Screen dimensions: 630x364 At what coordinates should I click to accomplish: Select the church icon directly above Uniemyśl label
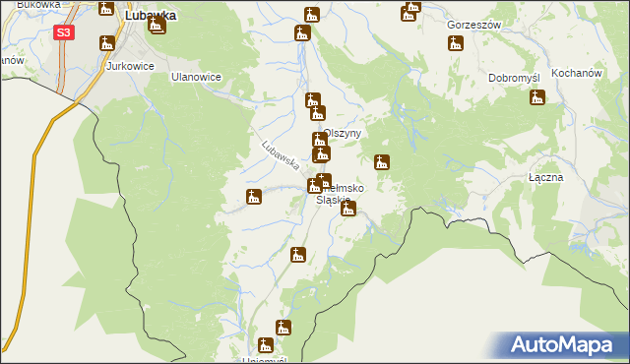(x=266, y=345)
